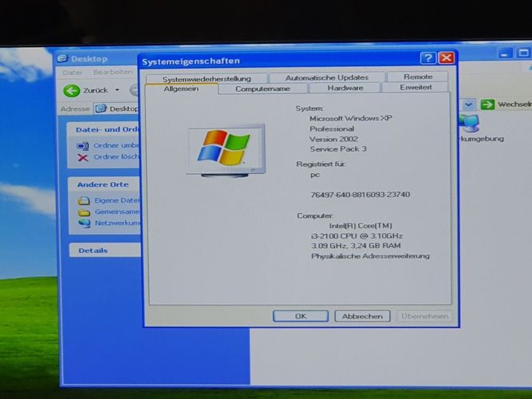Screen dimensions: 532x399
Task: Click the text Physikalische Adresserweiterung
Action: (370, 256)
